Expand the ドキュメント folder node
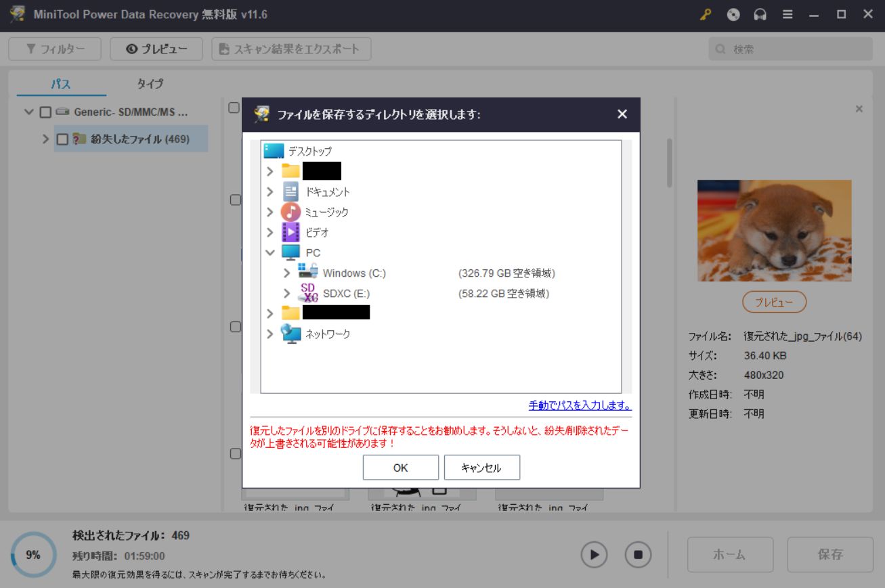This screenshot has width=885, height=588. click(270, 191)
